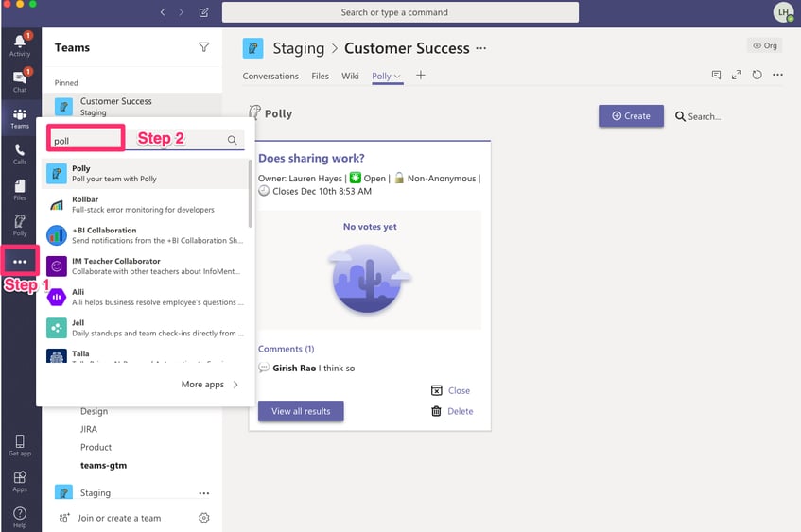Delete the poll via Delete link
This screenshot has height=532, width=801.
tap(452, 411)
